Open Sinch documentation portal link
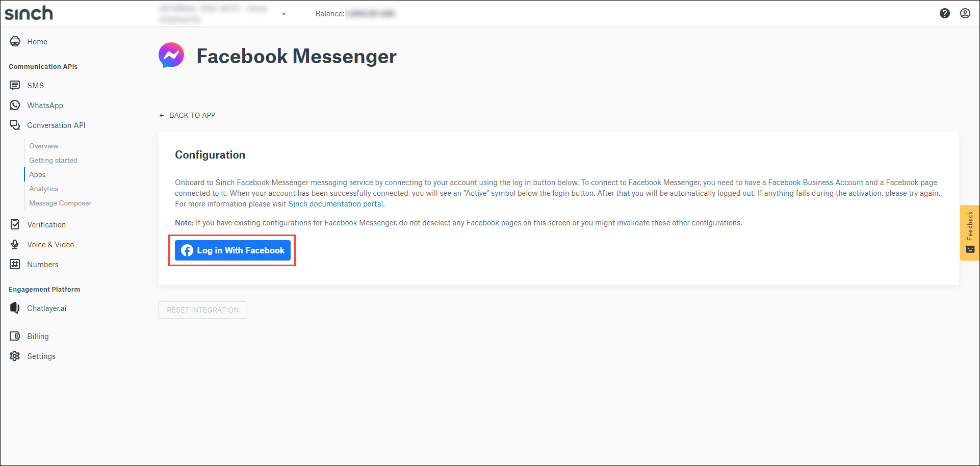 coord(336,204)
